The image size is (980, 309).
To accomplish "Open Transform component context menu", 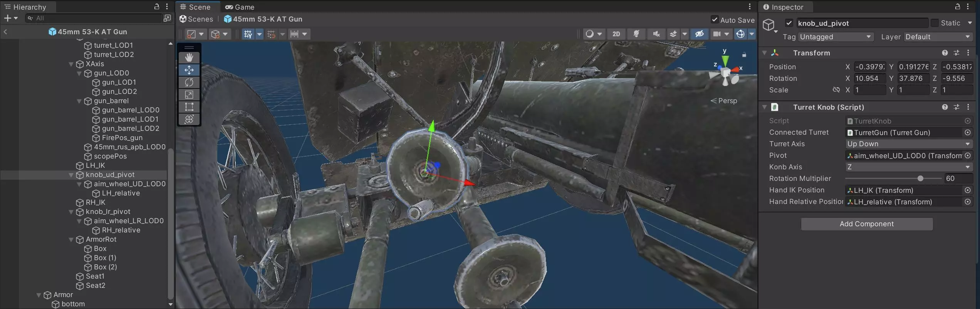I will tap(968, 53).
